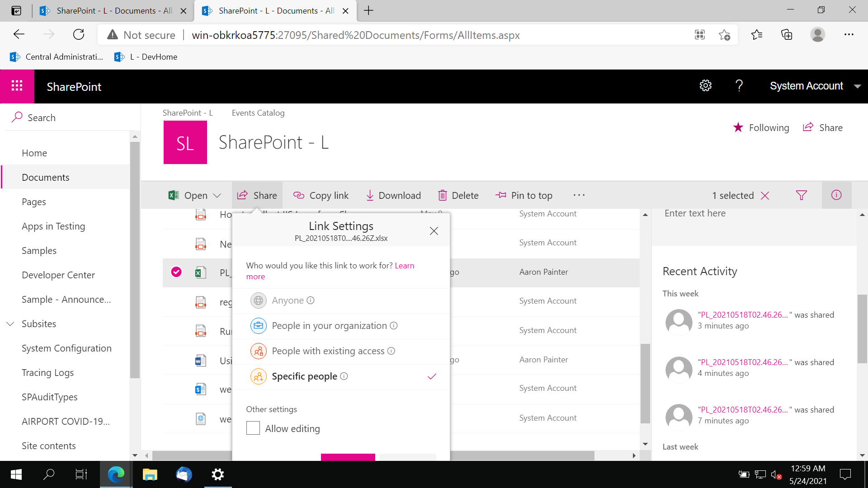
Task: Close the Link Settings dialog
Action: 434,231
